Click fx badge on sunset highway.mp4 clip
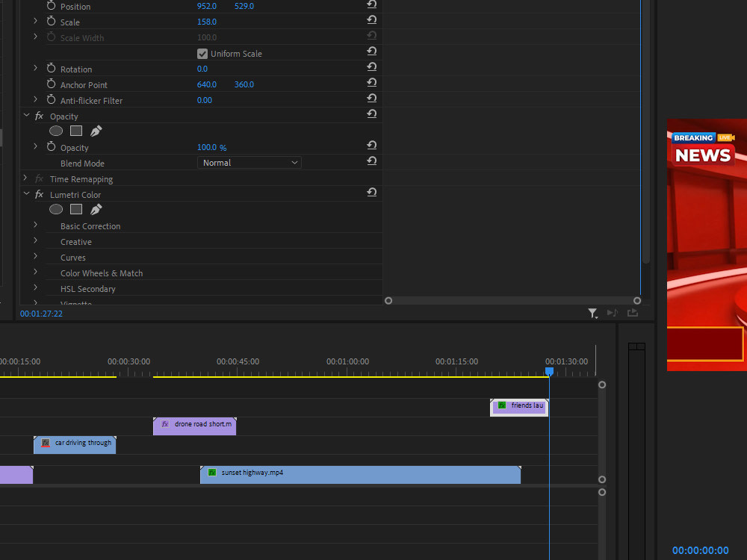Screen dimensions: 747x560 point(212,473)
